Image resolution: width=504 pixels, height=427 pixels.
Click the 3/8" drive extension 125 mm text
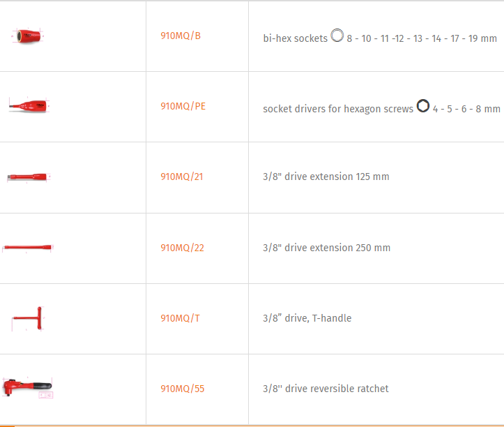[326, 177]
